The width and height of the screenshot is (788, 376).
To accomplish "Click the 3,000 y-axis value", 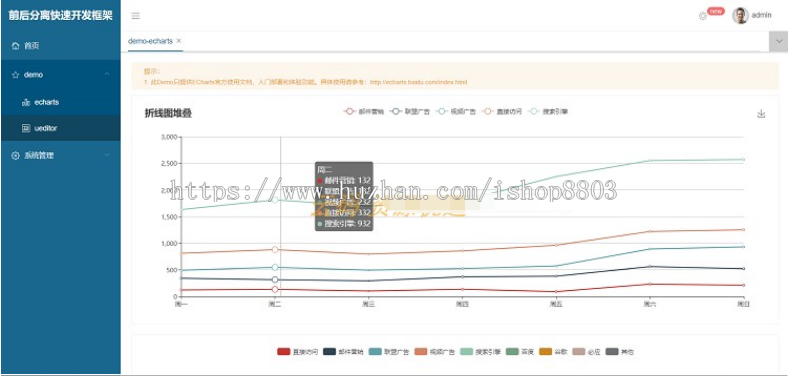I will [x=168, y=137].
